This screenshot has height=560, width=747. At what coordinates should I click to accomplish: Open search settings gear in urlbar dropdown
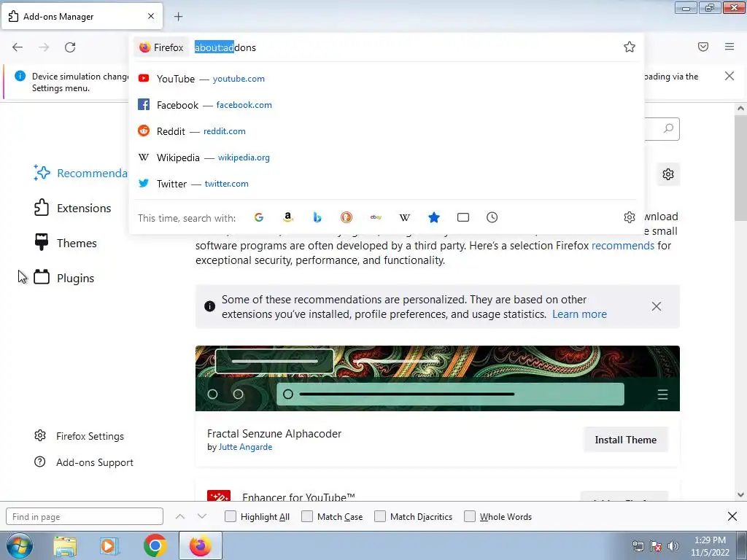(x=630, y=217)
